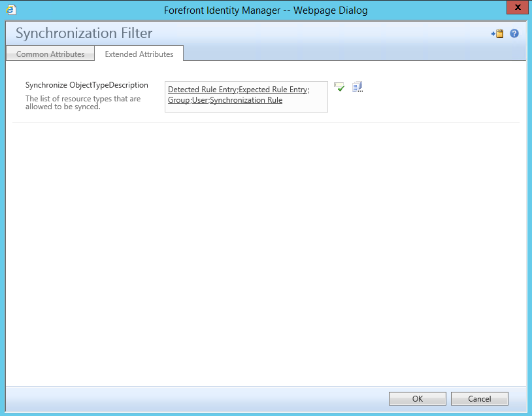This screenshot has width=532, height=416.
Task: Close the Webpage Dialog window
Action: (x=518, y=7)
